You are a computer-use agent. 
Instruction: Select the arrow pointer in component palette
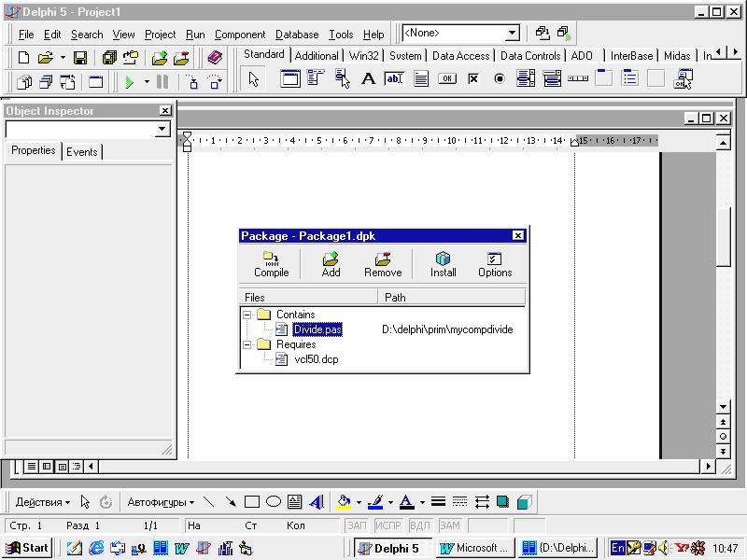[253, 79]
